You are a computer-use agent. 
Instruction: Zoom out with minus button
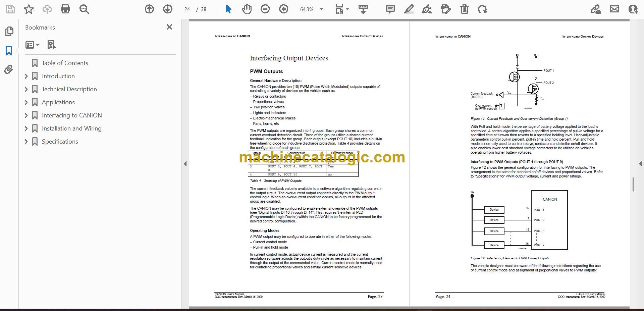coord(265,9)
